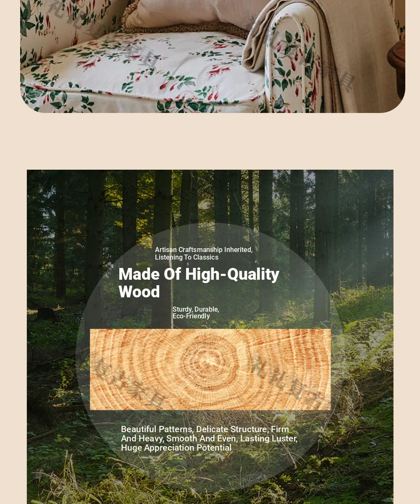Click the word "Wood" in the heading
Image resolution: width=420 pixels, height=504 pixels.
(x=139, y=292)
